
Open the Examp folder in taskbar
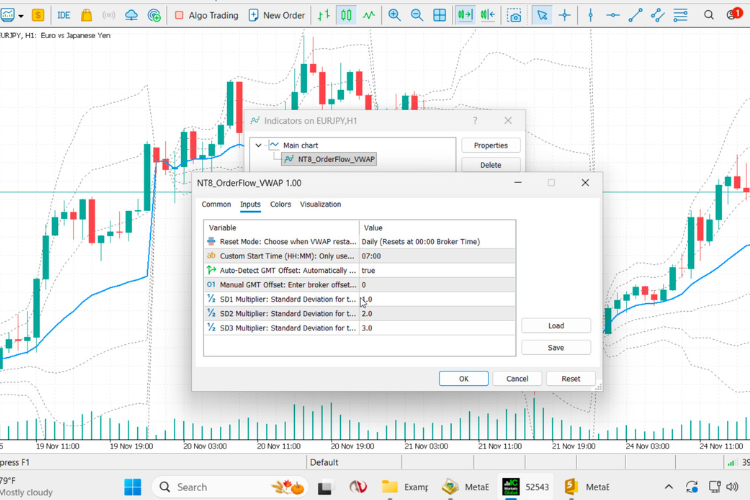tap(405, 487)
